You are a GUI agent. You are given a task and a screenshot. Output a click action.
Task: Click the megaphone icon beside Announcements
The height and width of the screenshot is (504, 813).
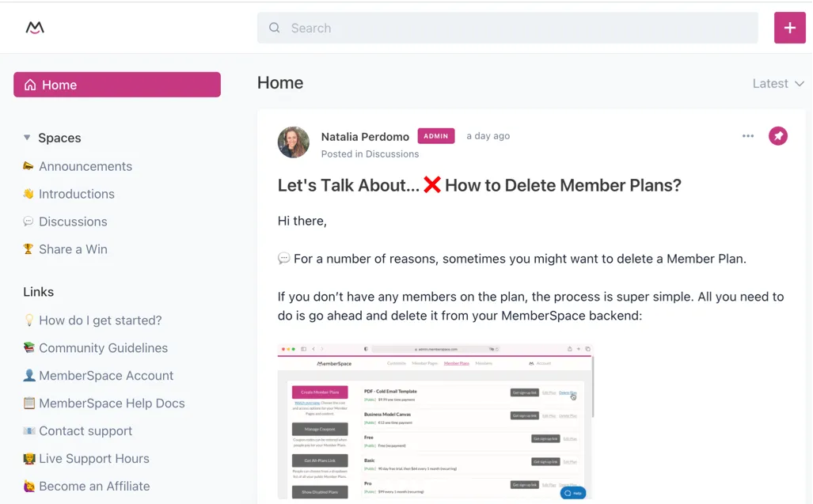[x=28, y=166]
